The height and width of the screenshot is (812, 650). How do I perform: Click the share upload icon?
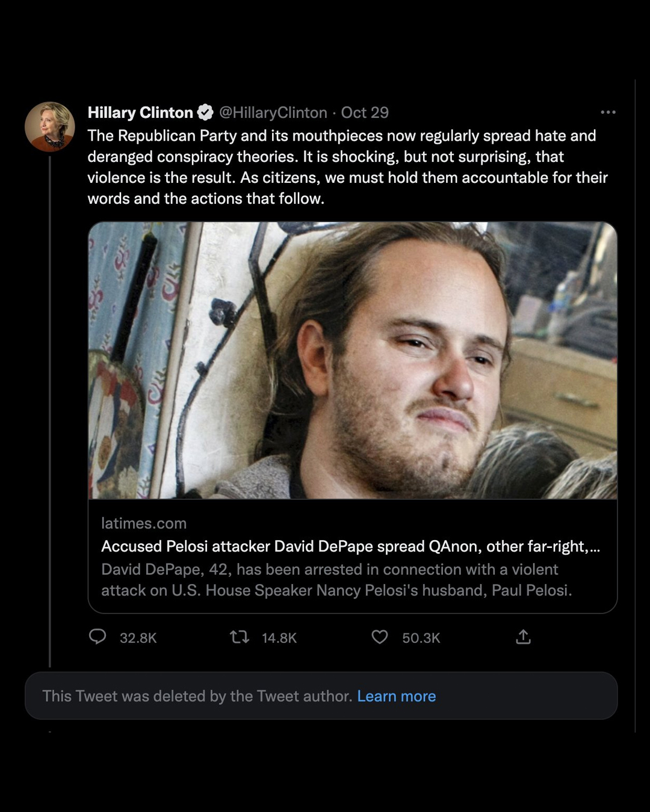(x=523, y=636)
